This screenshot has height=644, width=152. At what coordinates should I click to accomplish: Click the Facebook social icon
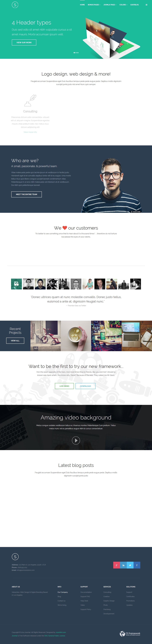click(x=137, y=565)
